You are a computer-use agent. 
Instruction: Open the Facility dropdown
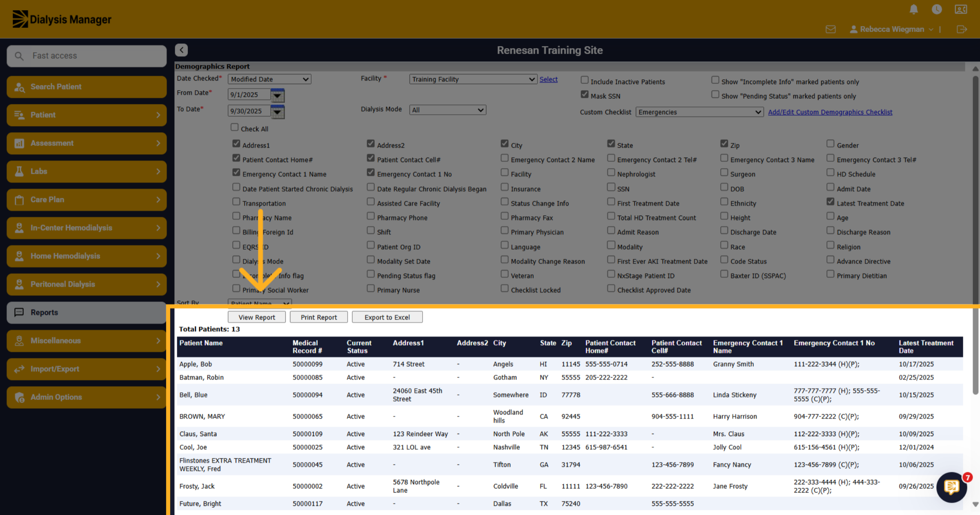click(x=473, y=79)
